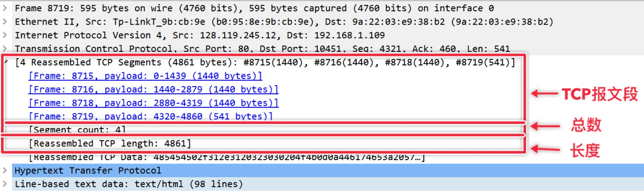Select the Segment count: 4 row
Screen dimensions: 644x193
77,130
